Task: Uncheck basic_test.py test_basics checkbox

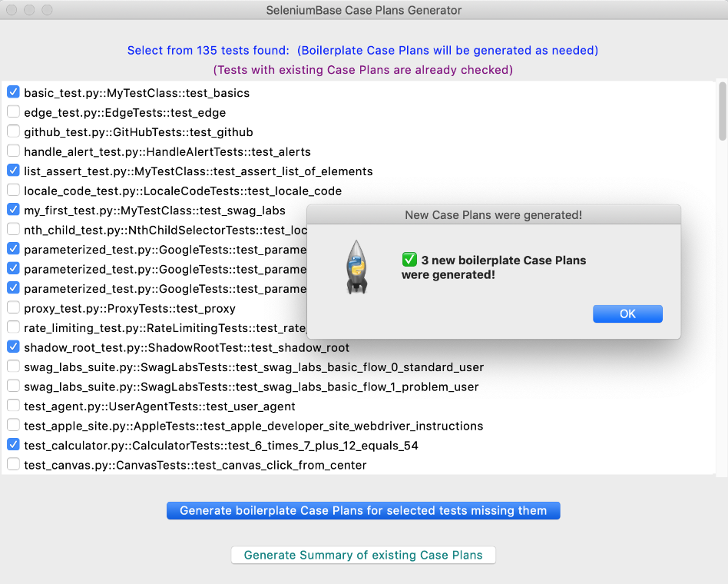Action: pos(14,92)
